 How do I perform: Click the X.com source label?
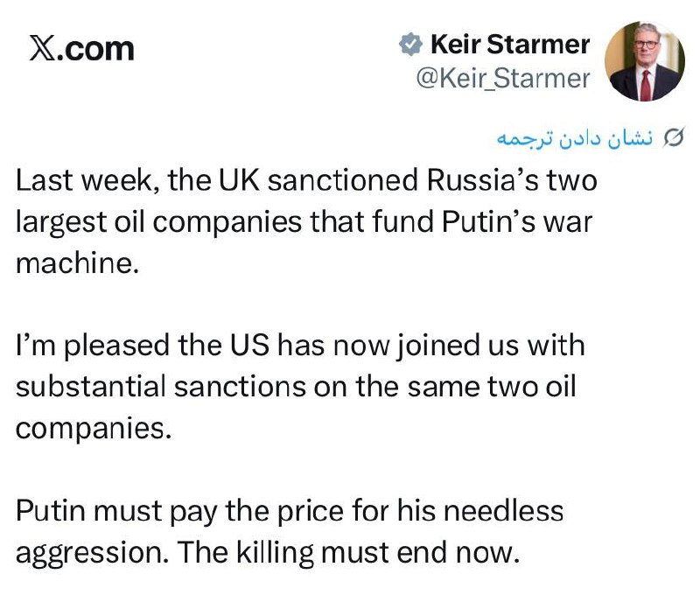(x=82, y=49)
